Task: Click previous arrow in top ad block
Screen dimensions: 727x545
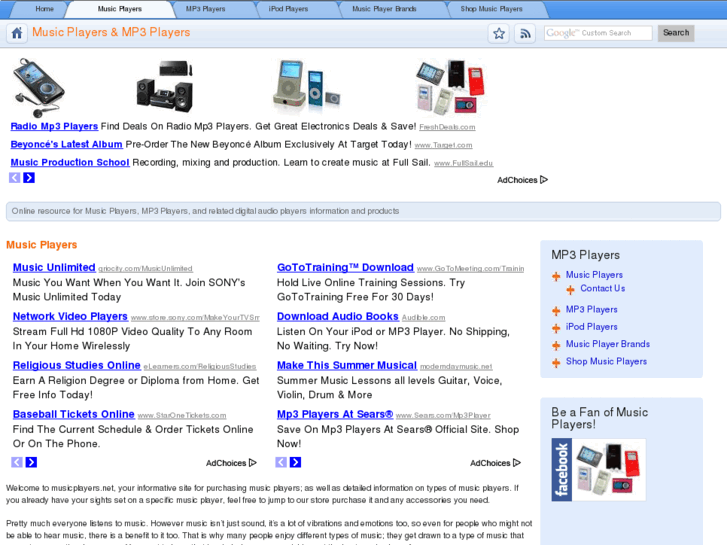Action: tap(15, 178)
